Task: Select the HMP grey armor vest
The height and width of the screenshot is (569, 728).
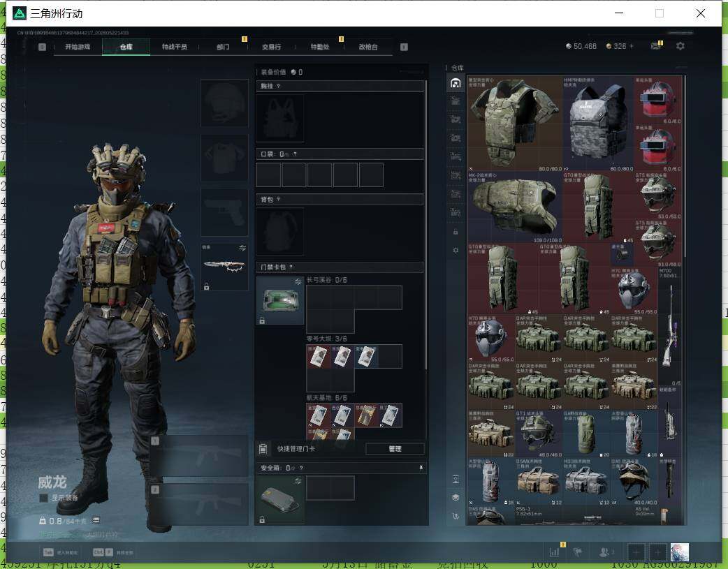Action: coord(598,124)
